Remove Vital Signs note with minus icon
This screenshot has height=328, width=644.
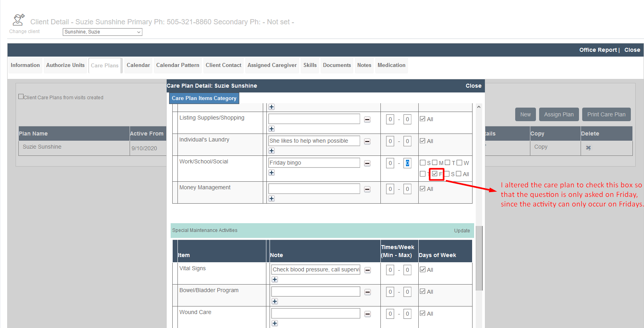point(368,270)
